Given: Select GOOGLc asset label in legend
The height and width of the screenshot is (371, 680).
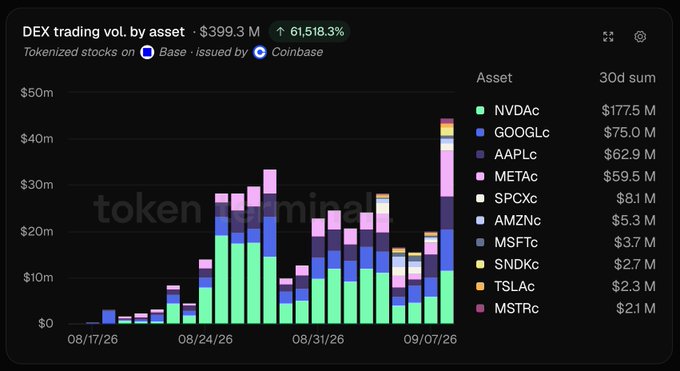Looking at the screenshot, I should 522,132.
